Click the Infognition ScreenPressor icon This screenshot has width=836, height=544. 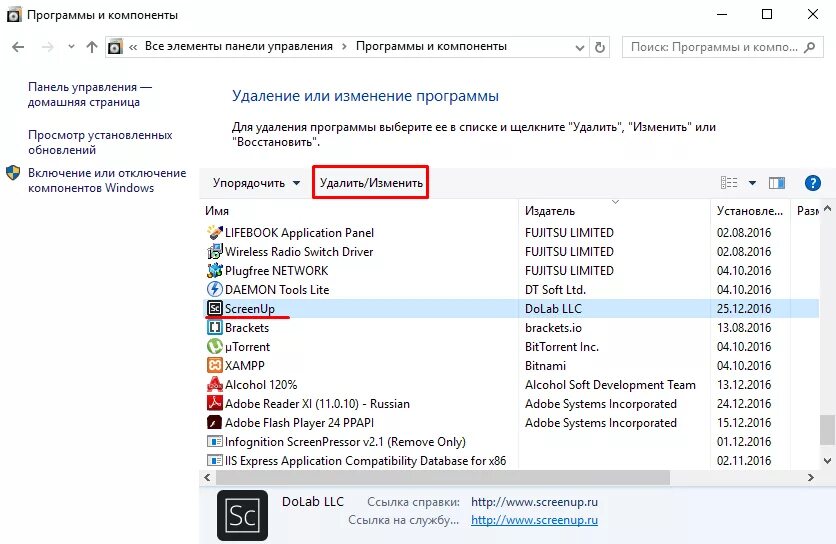click(x=214, y=442)
